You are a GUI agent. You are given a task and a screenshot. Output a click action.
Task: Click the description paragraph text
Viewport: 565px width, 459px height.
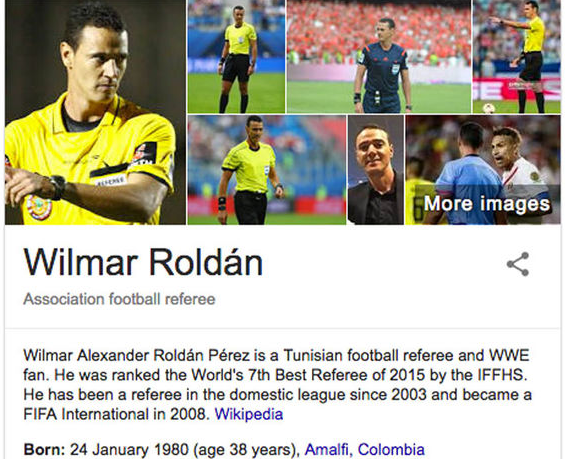click(277, 385)
